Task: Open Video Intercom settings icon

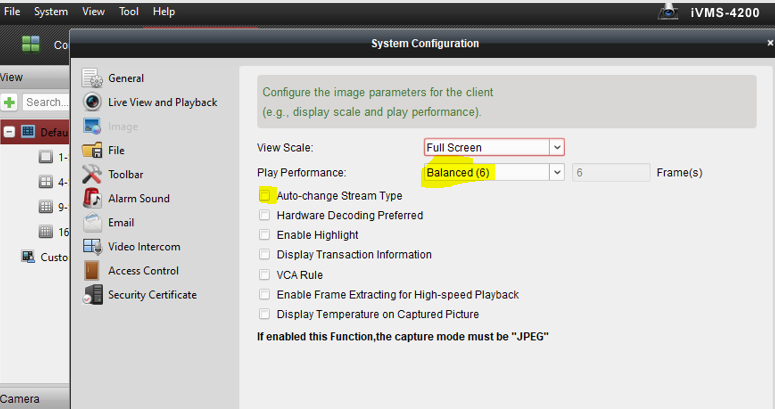Action: pyautogui.click(x=92, y=246)
